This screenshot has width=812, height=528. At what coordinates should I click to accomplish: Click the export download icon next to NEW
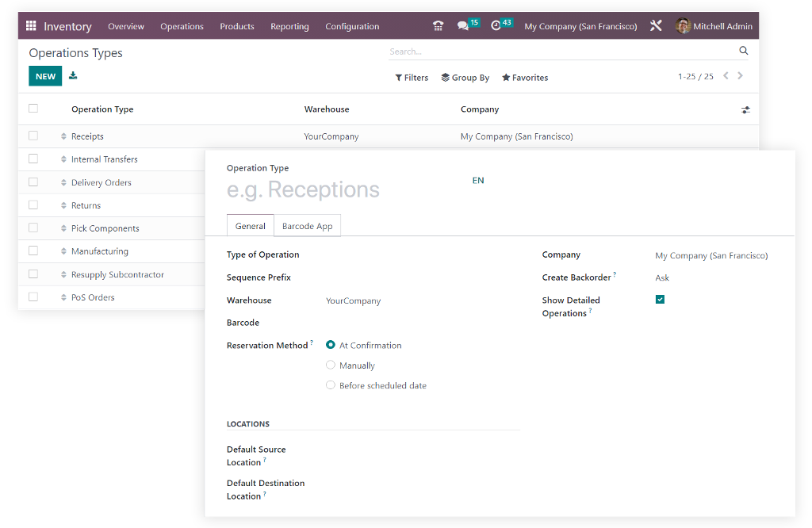coord(72,75)
